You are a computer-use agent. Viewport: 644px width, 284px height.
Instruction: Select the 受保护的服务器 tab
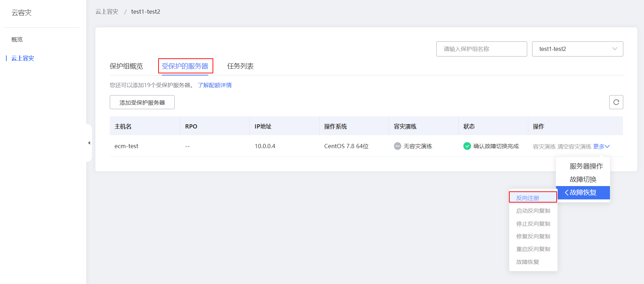point(185,66)
